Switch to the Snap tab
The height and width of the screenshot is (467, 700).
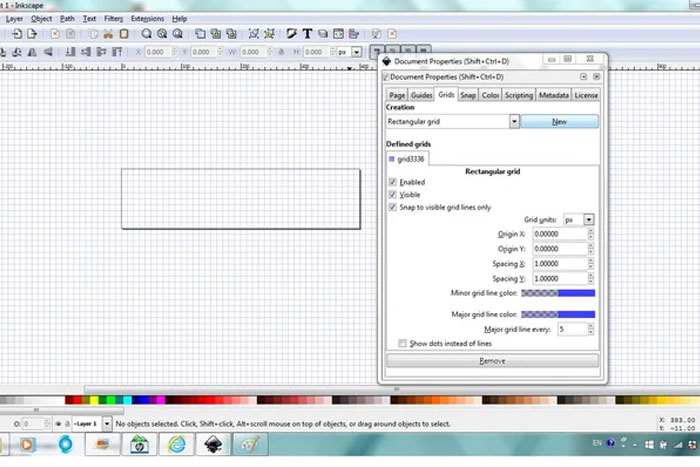coord(467,95)
